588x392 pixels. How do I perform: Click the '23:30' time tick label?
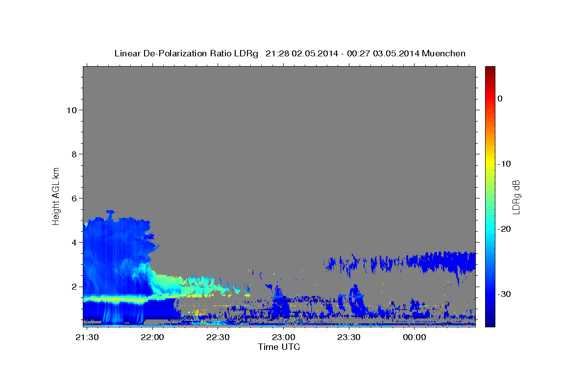(348, 338)
